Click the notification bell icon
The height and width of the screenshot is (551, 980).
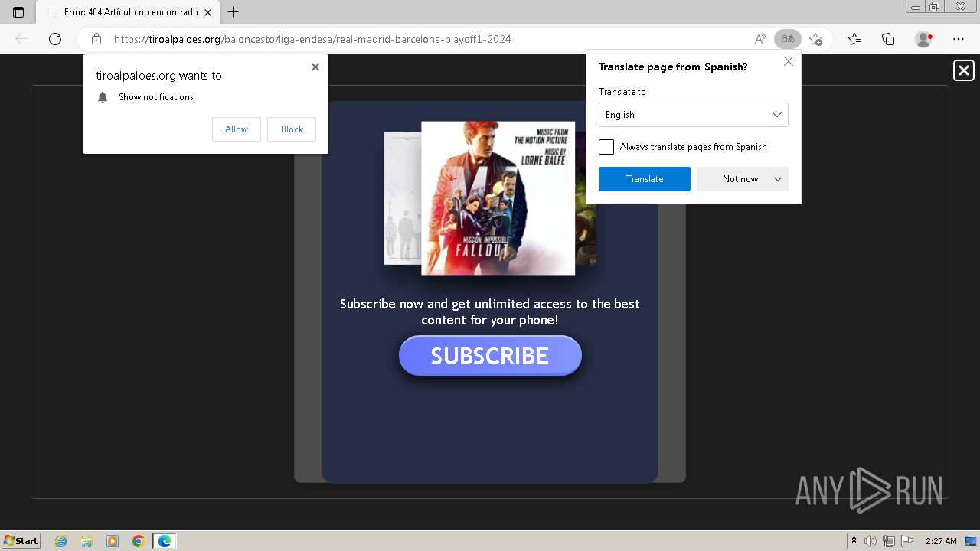[x=103, y=97]
